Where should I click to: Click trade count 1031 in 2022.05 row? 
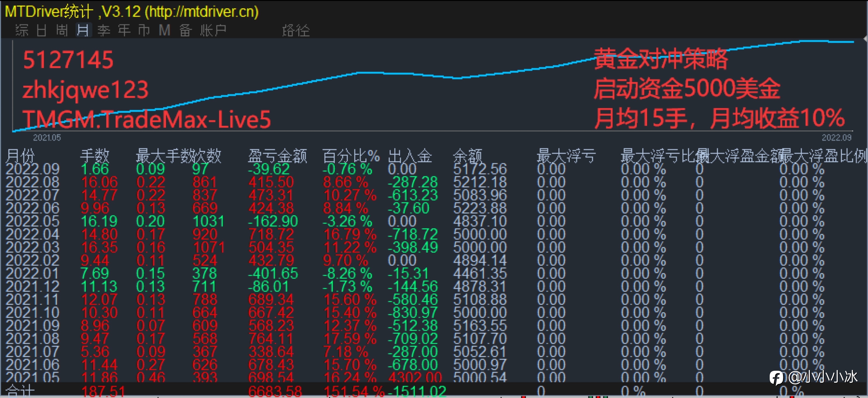click(208, 221)
